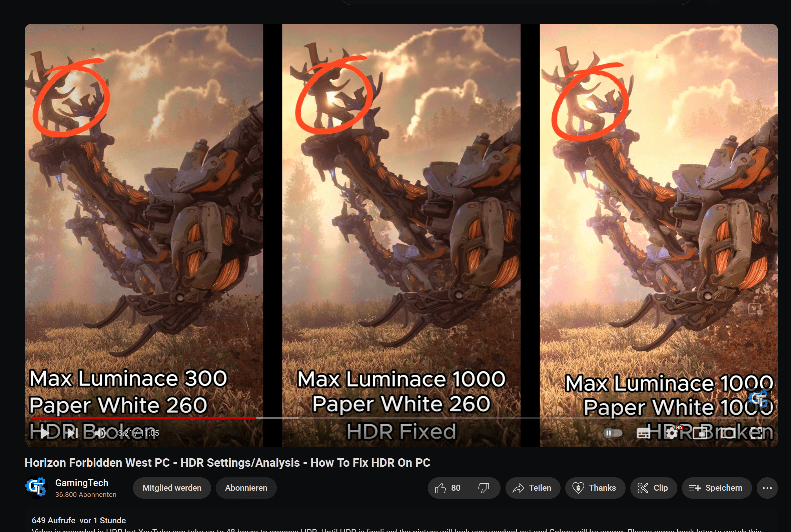Toggle the autoplay switch

click(x=613, y=433)
